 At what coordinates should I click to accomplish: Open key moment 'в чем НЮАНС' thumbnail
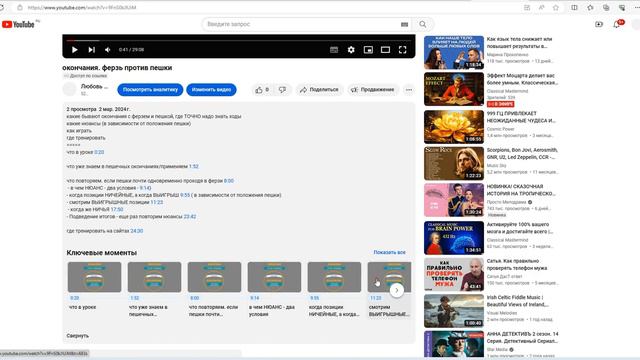click(274, 277)
